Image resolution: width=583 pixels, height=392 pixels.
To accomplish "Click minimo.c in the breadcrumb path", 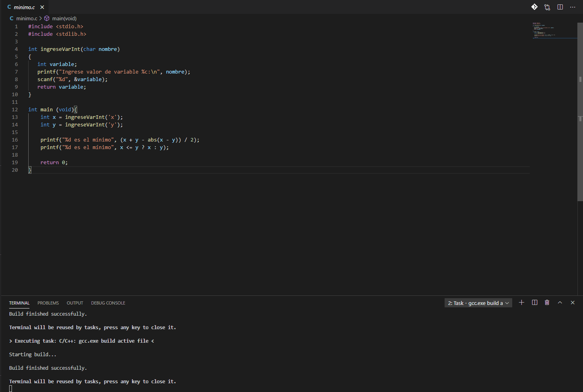I will coord(27,18).
